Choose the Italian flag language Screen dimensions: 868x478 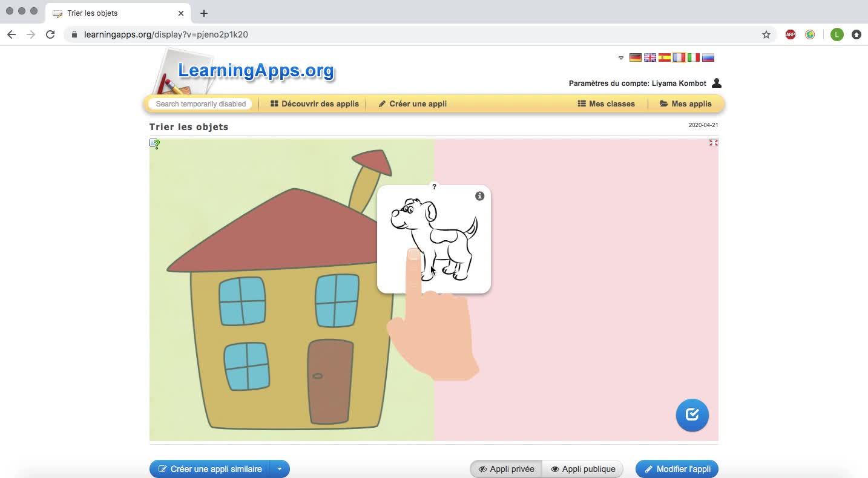pyautogui.click(x=694, y=58)
